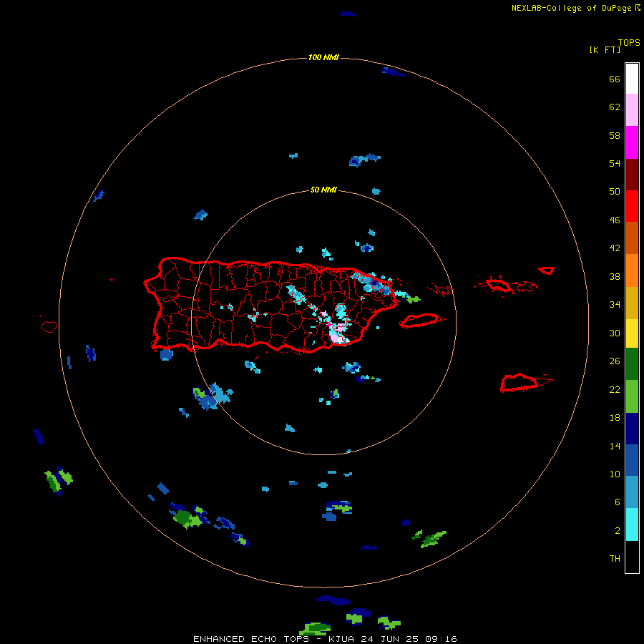644x644 pixels.
Task: Click the orange 42 kft color band
Action: [x=632, y=270]
